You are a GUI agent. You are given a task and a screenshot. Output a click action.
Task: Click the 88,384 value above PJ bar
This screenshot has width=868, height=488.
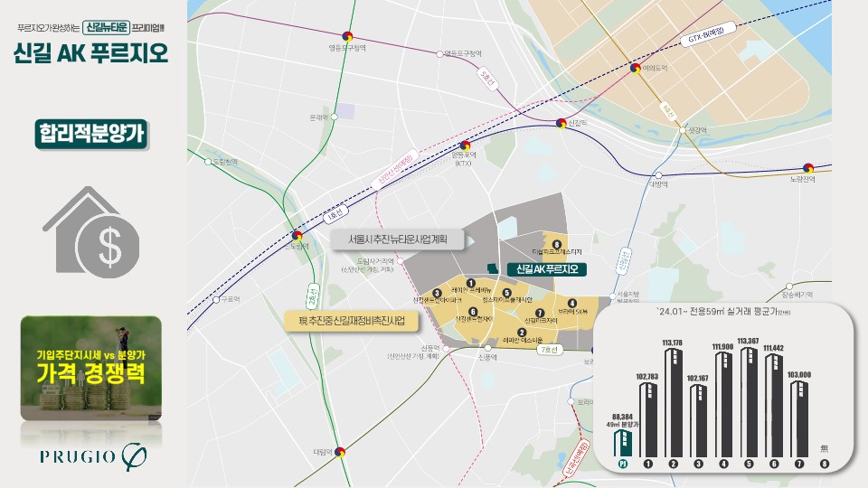coord(622,417)
